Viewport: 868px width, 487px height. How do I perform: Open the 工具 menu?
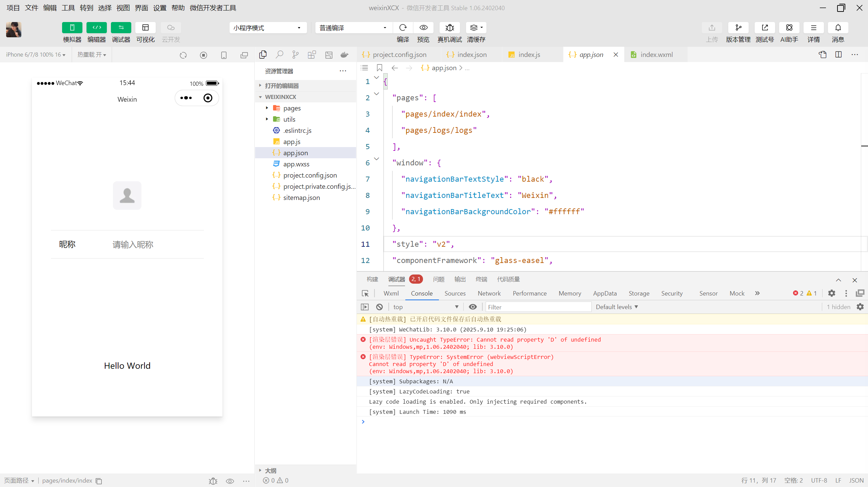pyautogui.click(x=68, y=8)
